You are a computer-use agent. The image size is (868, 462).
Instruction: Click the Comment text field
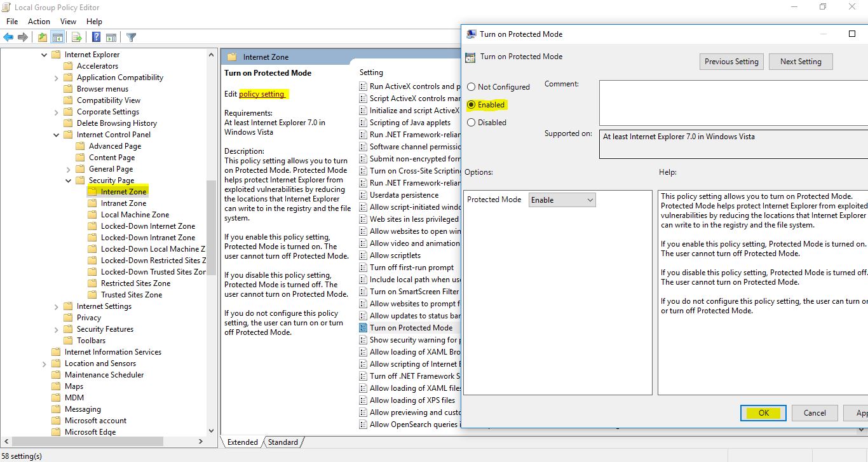(731, 102)
